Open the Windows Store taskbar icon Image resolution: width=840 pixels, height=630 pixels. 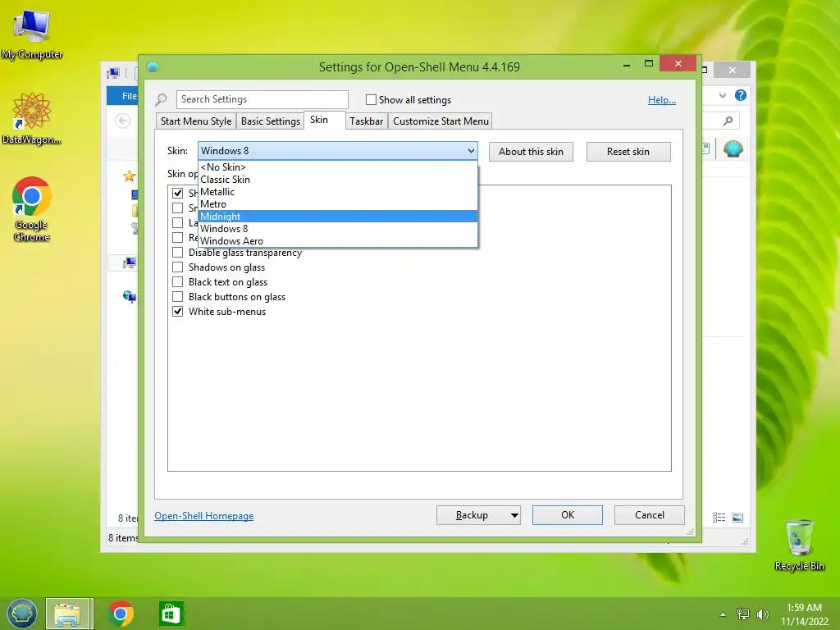[x=171, y=614]
